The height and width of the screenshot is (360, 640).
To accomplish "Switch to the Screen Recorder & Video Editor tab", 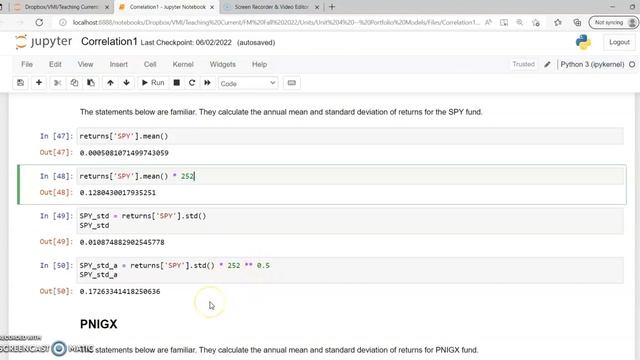I will [271, 7].
